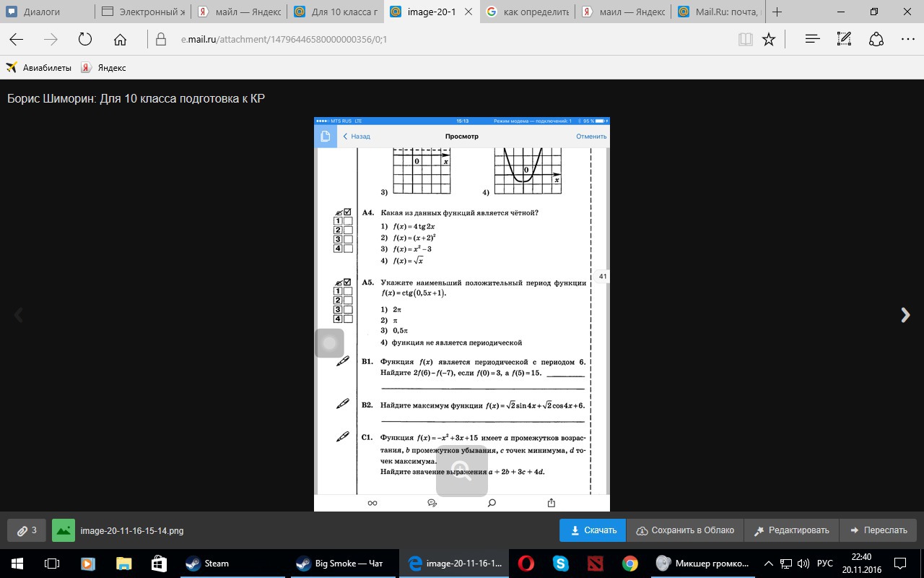Click the Скачать download button
This screenshot has height=578, width=924.
point(593,530)
